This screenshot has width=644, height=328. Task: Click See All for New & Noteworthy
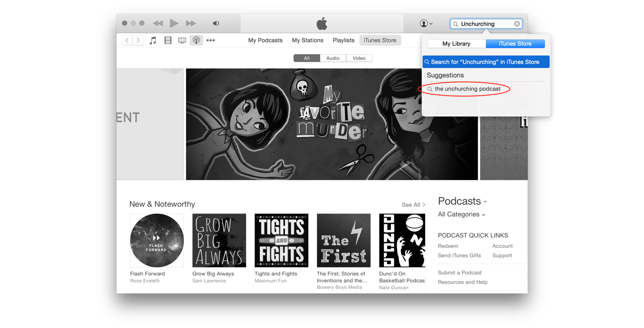[413, 205]
